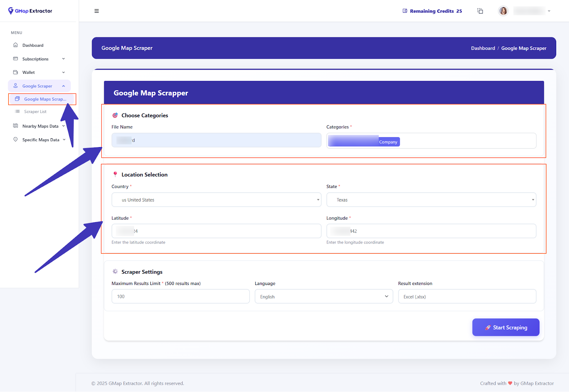
Task: Click the copy icon in top bar
Action: [480, 11]
